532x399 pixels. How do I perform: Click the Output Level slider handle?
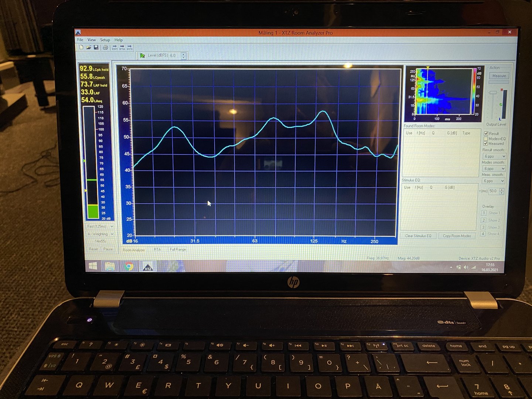point(493,92)
